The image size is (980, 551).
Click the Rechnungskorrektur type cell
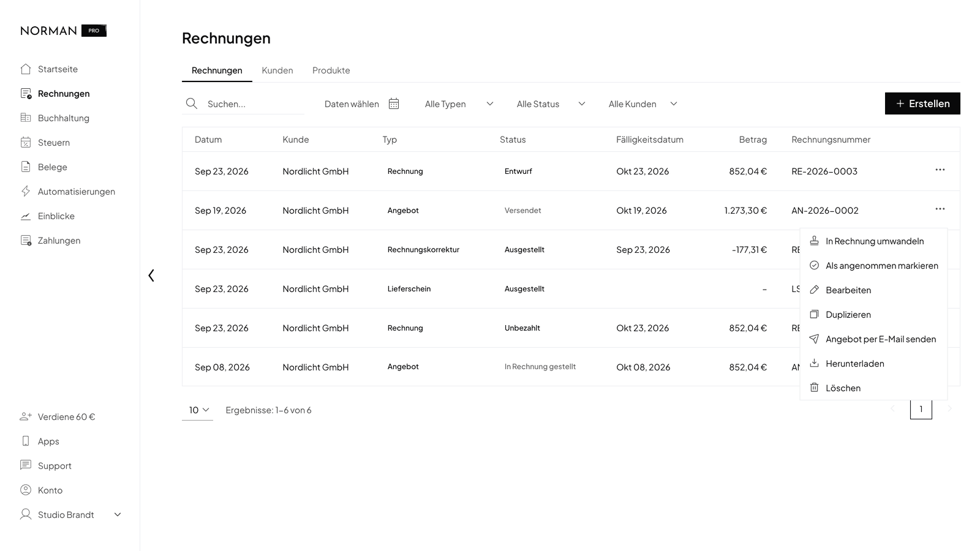423,250
